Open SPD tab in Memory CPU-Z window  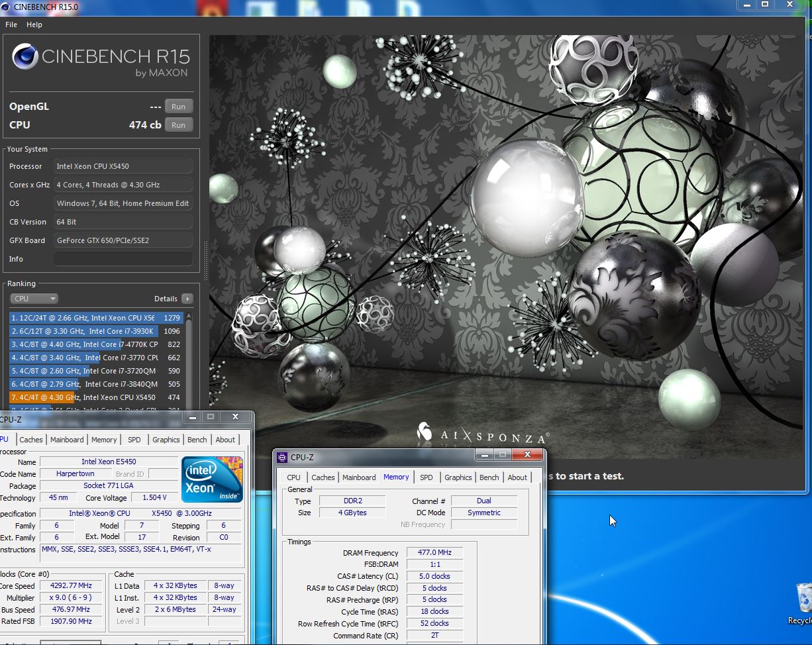click(427, 477)
